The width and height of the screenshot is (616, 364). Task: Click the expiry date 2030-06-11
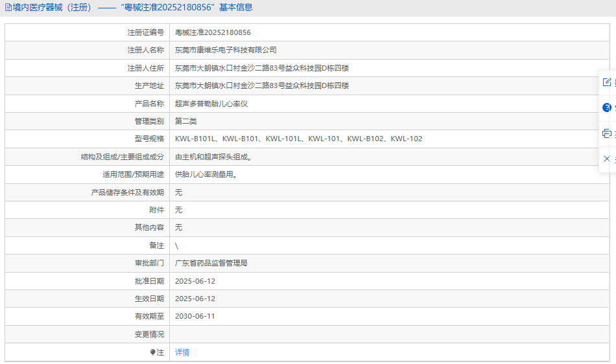pos(195,317)
